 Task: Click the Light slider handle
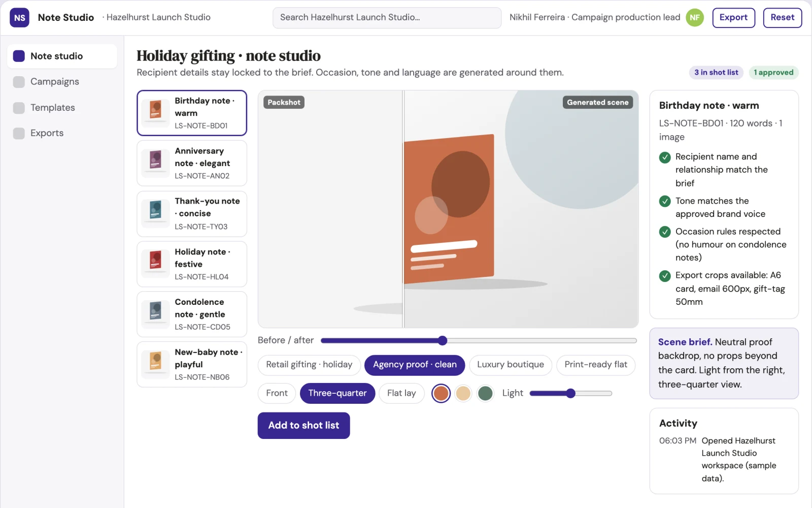570,393
